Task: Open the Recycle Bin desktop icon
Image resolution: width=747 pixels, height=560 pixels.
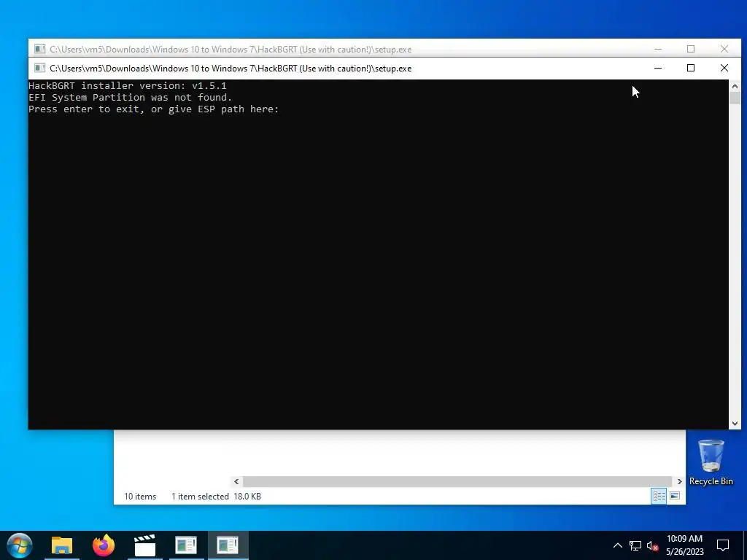Action: (x=711, y=462)
